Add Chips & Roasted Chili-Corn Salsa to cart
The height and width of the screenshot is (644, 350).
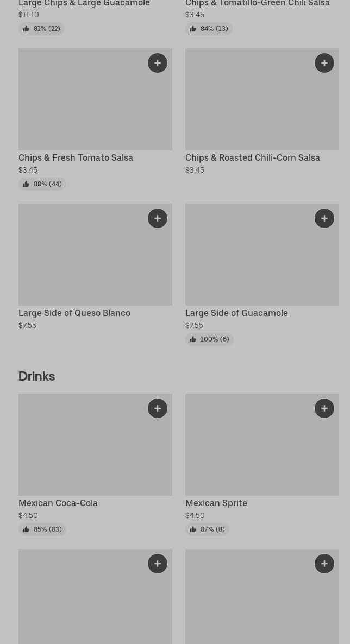[324, 63]
